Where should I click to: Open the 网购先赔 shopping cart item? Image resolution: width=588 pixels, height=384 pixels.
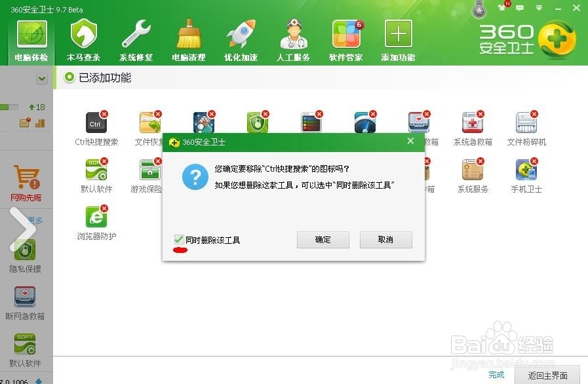pos(26,182)
